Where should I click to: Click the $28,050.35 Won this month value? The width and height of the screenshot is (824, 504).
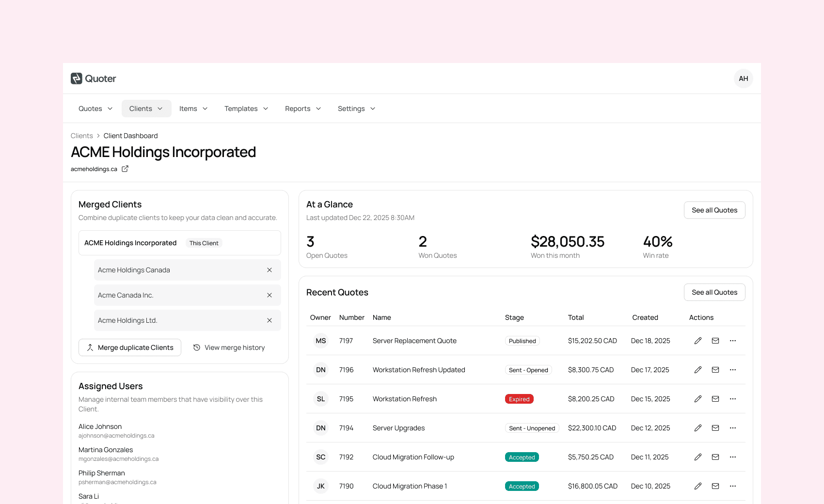click(x=568, y=241)
